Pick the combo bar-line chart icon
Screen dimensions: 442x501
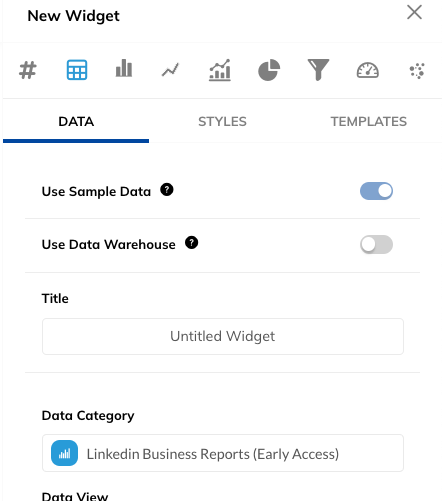[x=220, y=70]
